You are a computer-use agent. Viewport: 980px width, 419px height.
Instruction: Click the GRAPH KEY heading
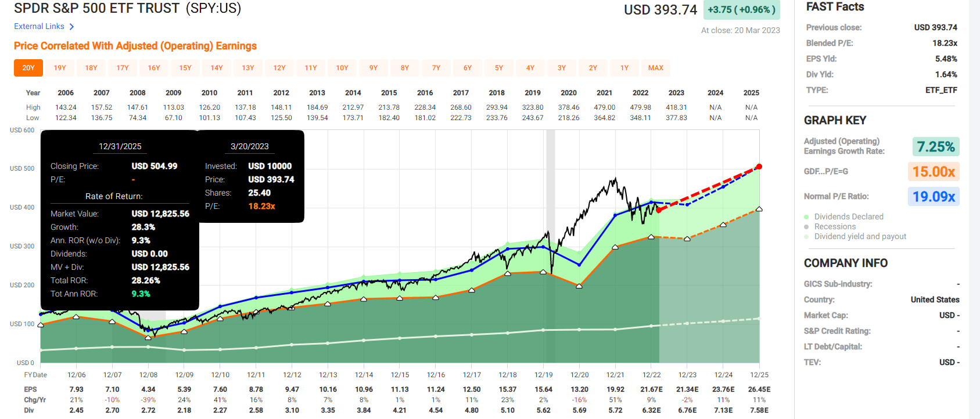835,120
